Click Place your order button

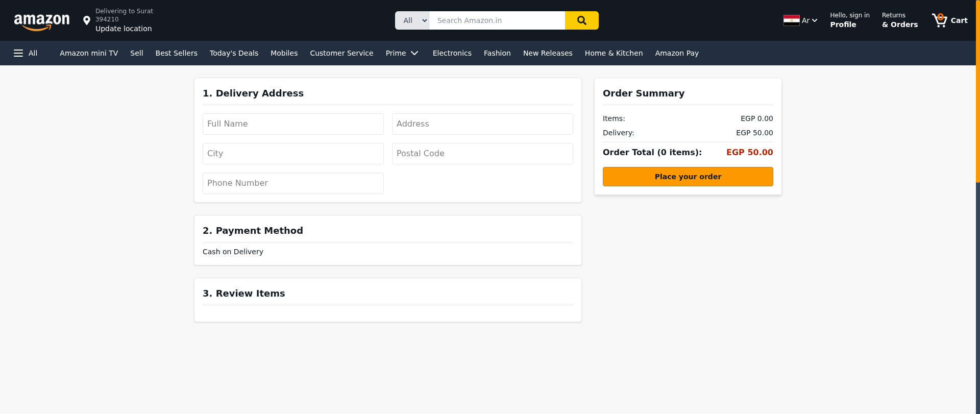click(688, 177)
